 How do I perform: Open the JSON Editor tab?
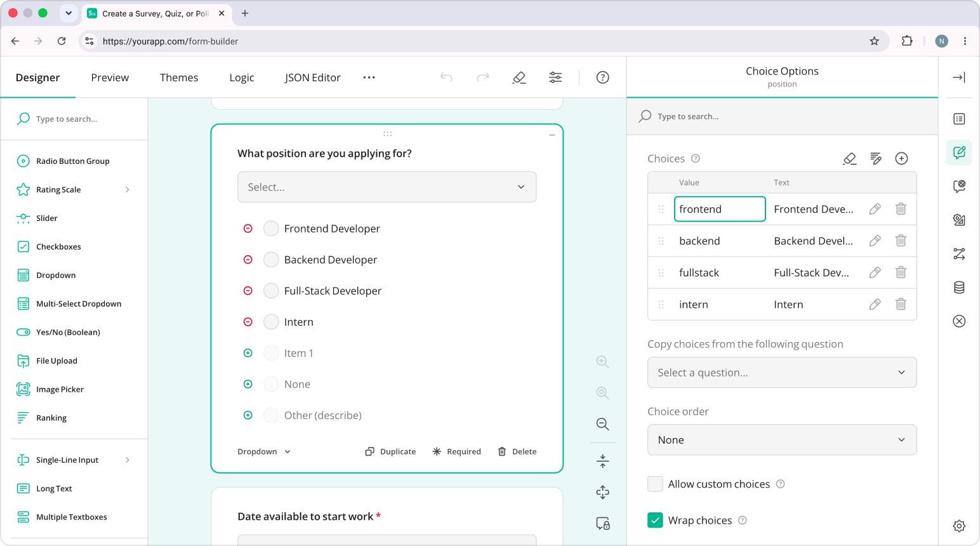(313, 77)
